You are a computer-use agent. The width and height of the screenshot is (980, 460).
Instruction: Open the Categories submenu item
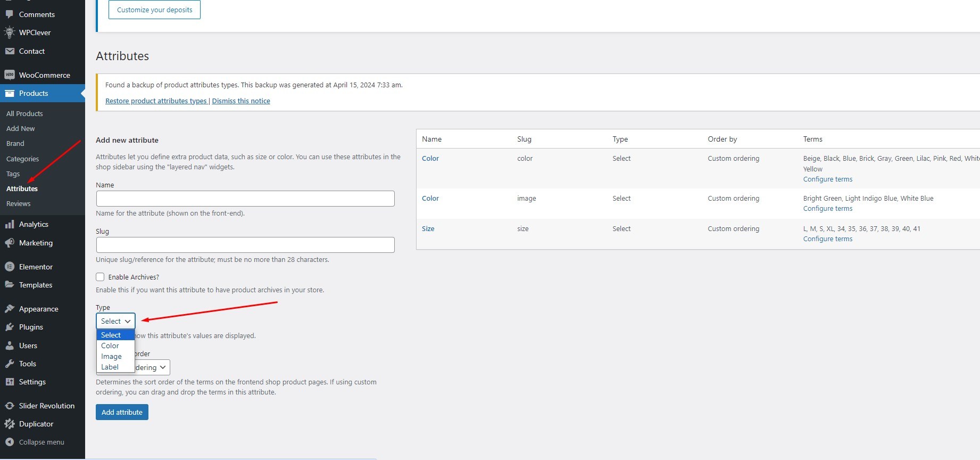click(22, 159)
